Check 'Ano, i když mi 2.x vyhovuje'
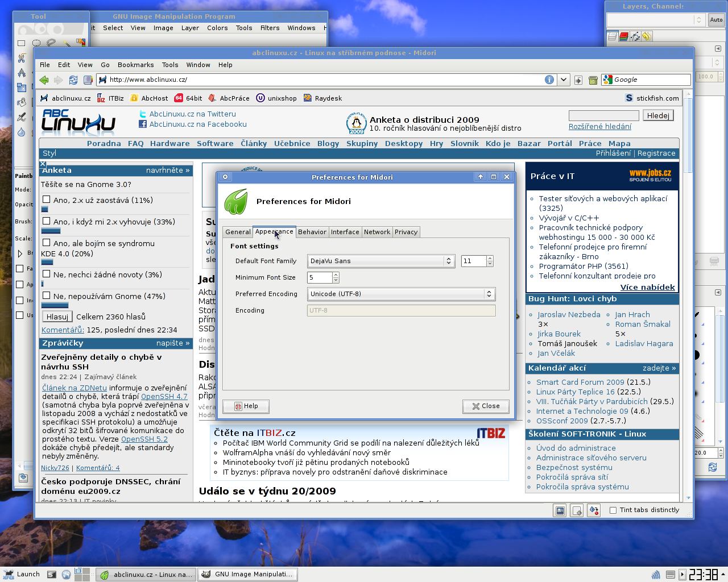This screenshot has height=582, width=728. click(46, 221)
